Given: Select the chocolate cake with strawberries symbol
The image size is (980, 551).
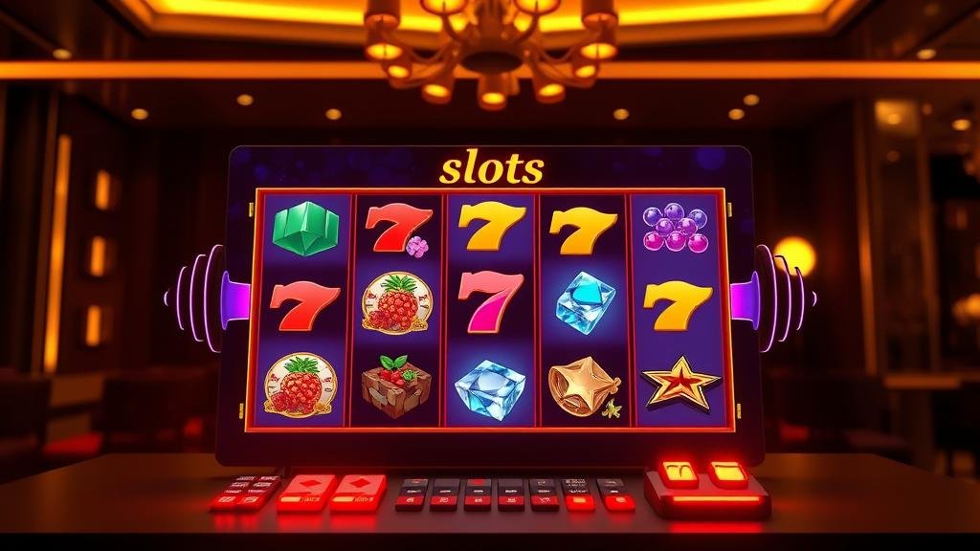Looking at the screenshot, I should pos(395,386).
